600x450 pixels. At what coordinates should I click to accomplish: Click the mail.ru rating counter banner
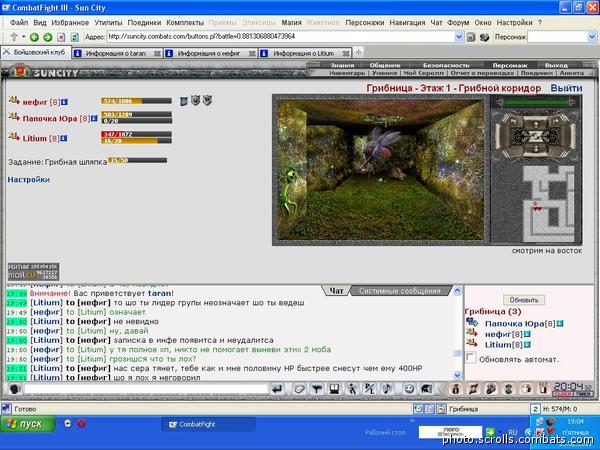click(x=33, y=271)
